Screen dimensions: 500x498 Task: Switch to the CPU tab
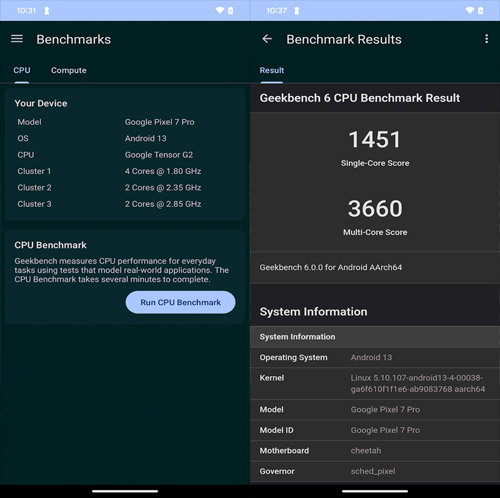(22, 70)
